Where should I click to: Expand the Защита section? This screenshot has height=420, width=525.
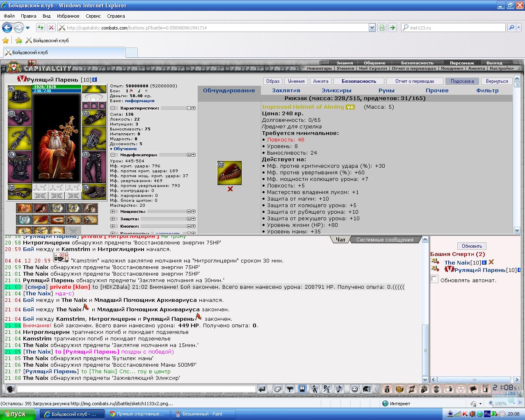[112, 219]
